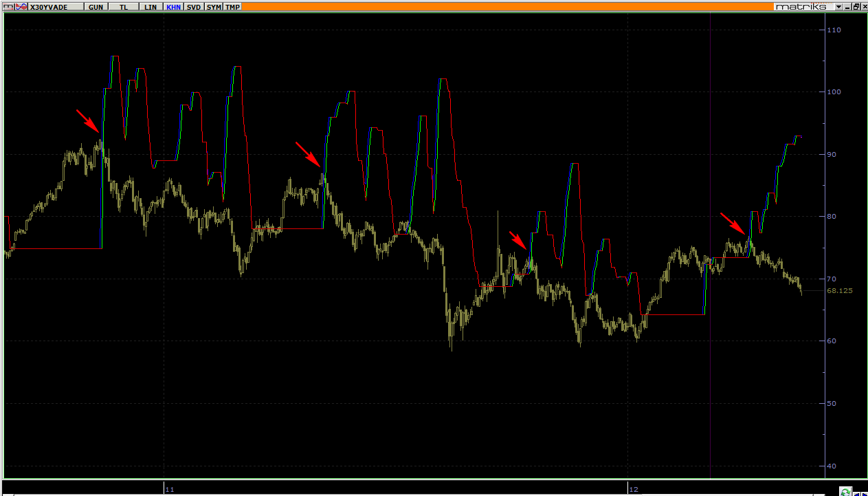Click the green globe icon at bottom right
The height and width of the screenshot is (496, 868).
(846, 491)
